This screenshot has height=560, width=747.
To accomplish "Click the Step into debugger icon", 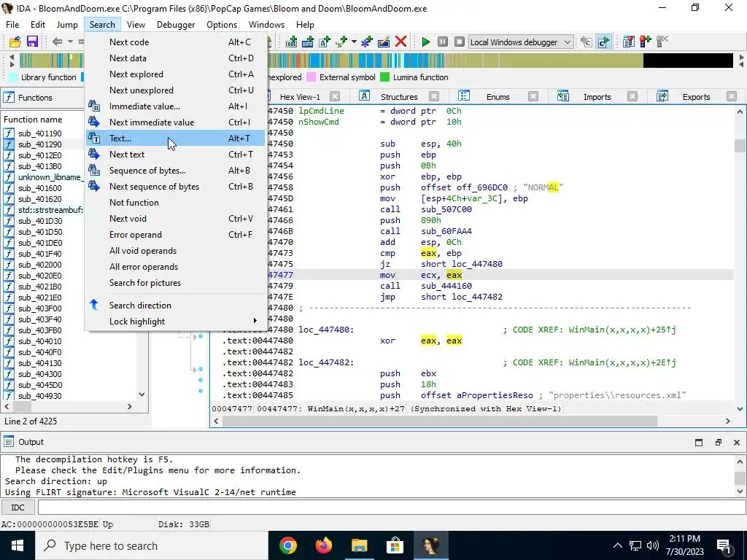I will point(586,42).
